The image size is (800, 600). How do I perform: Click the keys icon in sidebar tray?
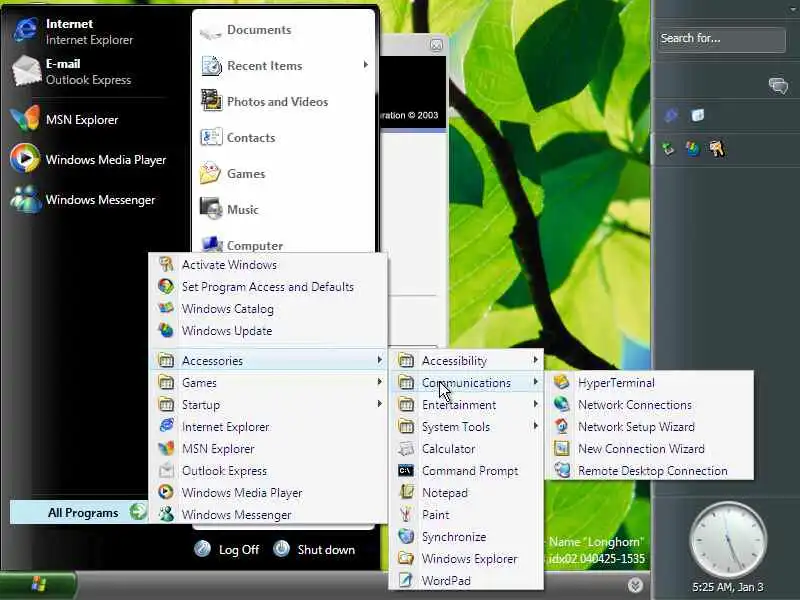[717, 148]
